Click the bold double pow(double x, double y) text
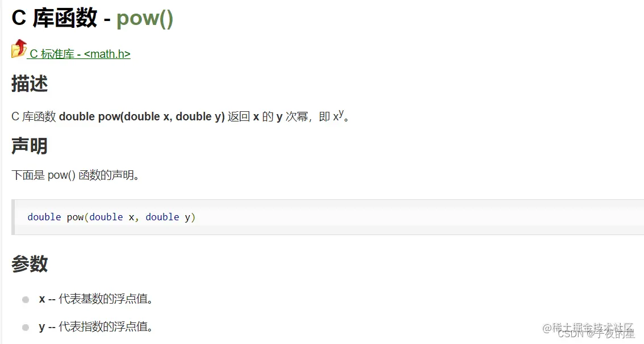 coord(142,116)
